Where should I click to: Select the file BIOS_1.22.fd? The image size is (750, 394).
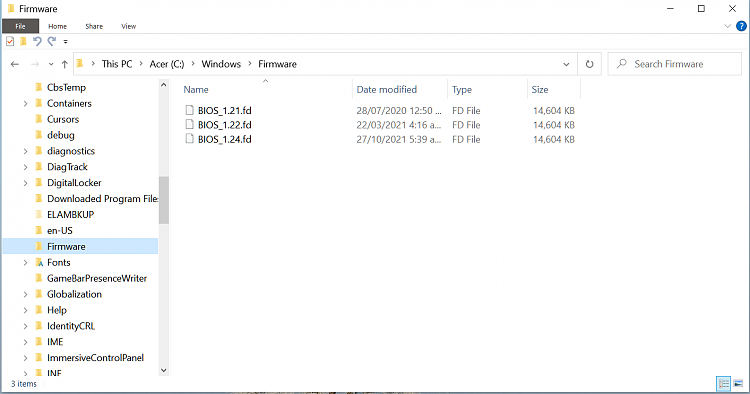pyautogui.click(x=225, y=125)
